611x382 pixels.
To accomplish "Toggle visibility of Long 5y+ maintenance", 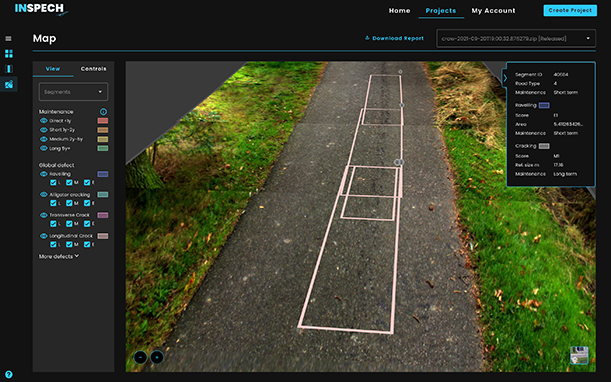I will coord(44,148).
